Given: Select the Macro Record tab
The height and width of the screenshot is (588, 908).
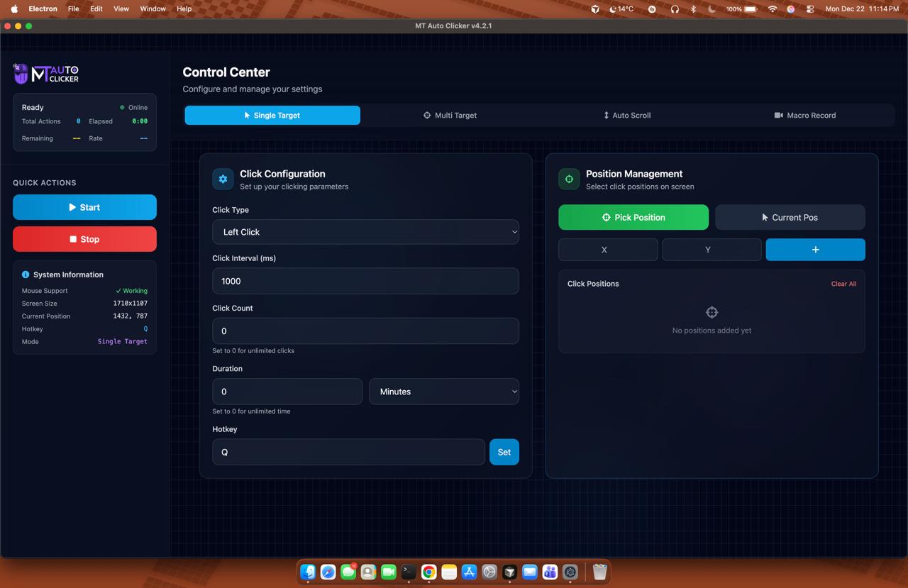Looking at the screenshot, I should (804, 115).
